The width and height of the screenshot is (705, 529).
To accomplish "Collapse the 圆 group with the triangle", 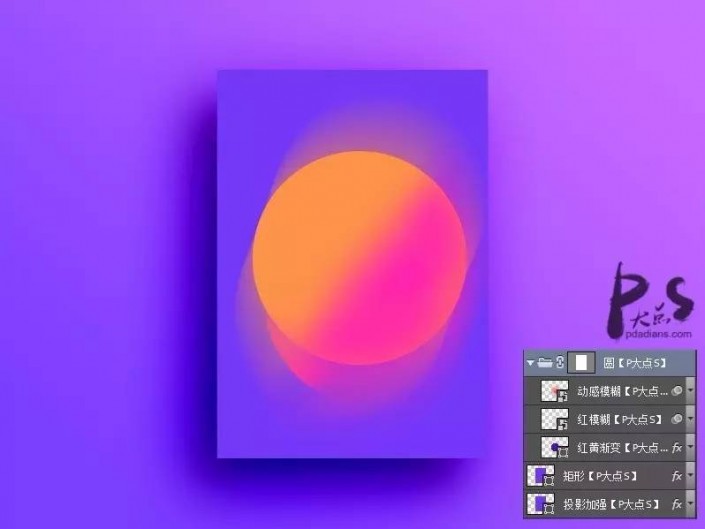I will coord(531,362).
